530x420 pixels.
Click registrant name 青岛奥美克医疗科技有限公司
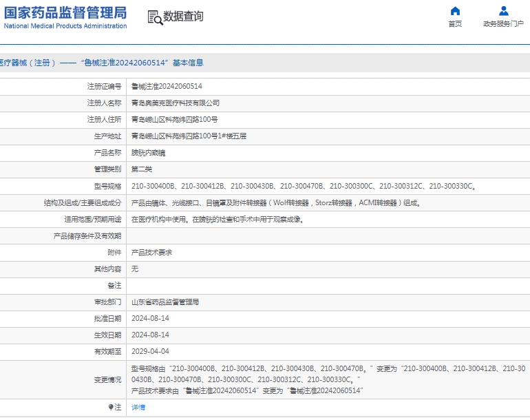(x=176, y=103)
